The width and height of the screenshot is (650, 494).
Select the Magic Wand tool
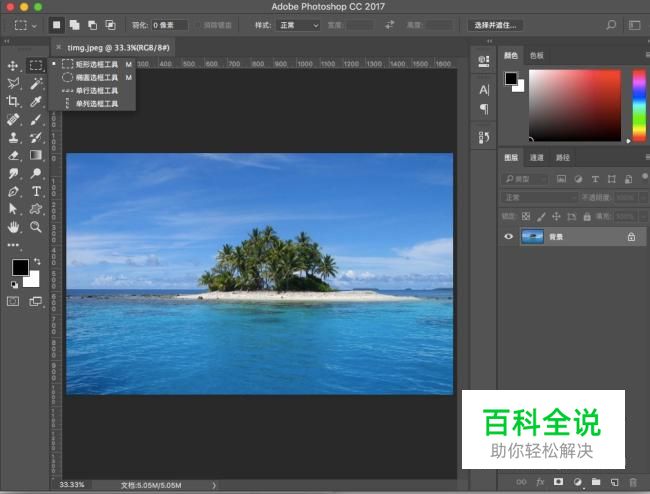click(x=36, y=83)
